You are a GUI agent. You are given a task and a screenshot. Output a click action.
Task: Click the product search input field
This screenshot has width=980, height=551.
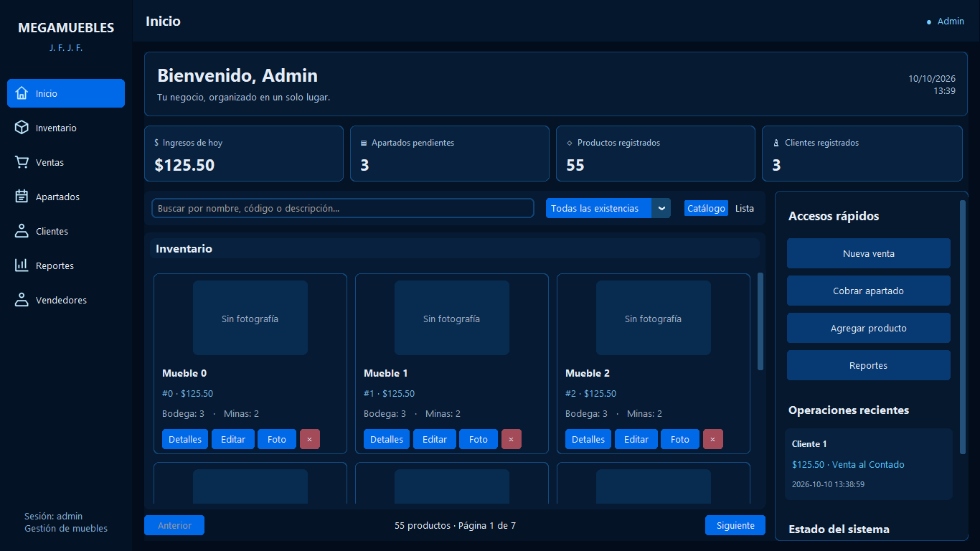click(343, 208)
